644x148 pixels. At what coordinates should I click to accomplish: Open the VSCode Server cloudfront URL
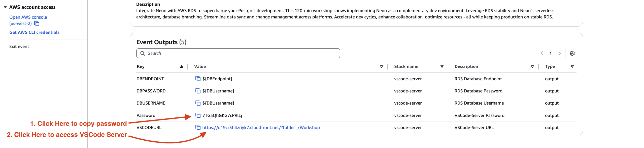point(261,128)
